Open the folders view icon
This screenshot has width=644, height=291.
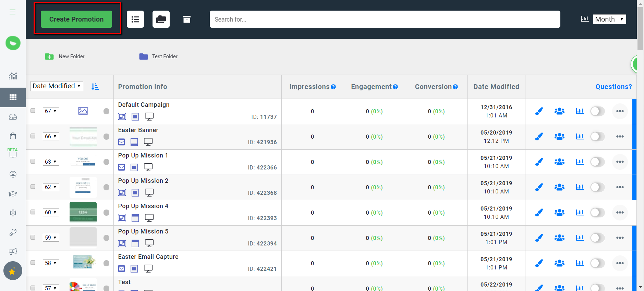[x=161, y=20]
